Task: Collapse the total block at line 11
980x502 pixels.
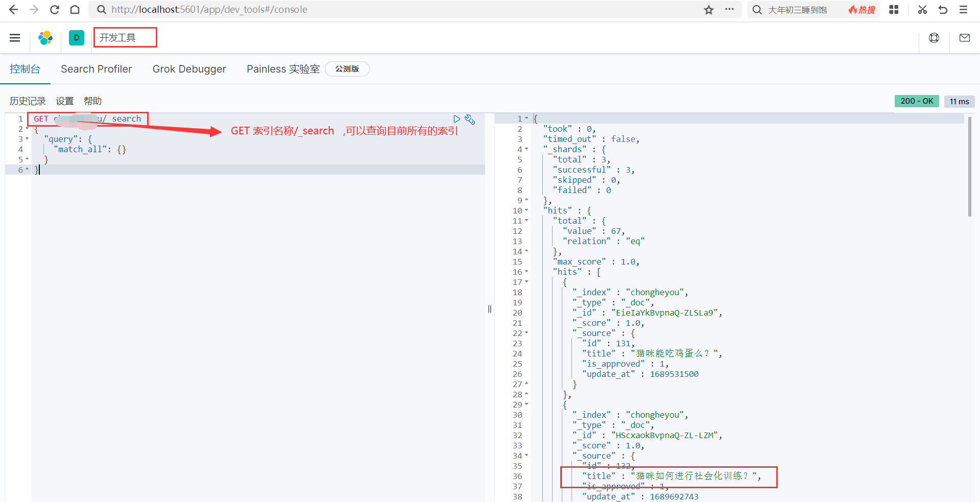Action: [527, 221]
